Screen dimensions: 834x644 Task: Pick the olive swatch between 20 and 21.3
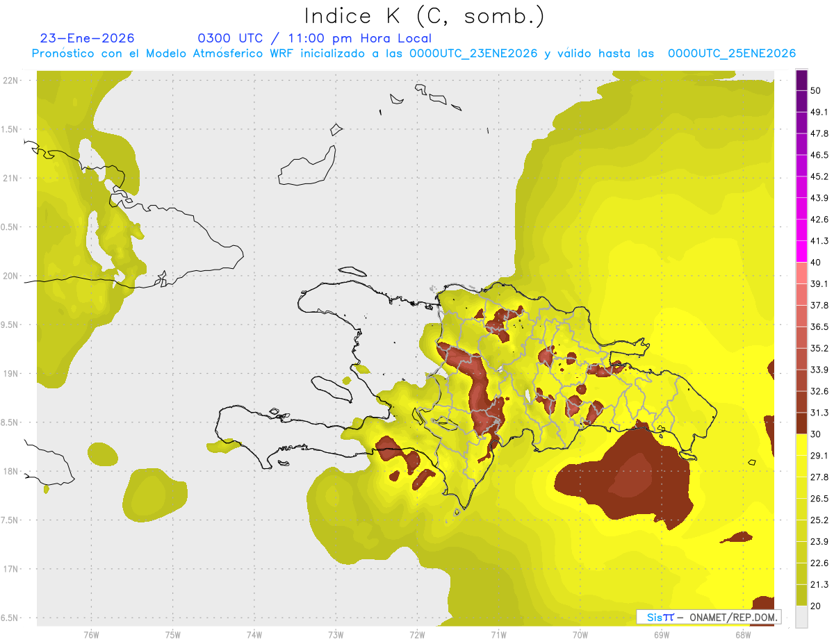(801, 595)
